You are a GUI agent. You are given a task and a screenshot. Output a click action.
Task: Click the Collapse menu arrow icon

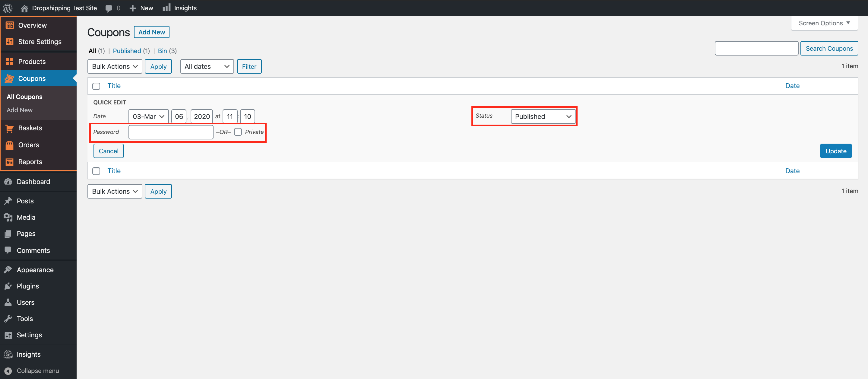(x=8, y=371)
